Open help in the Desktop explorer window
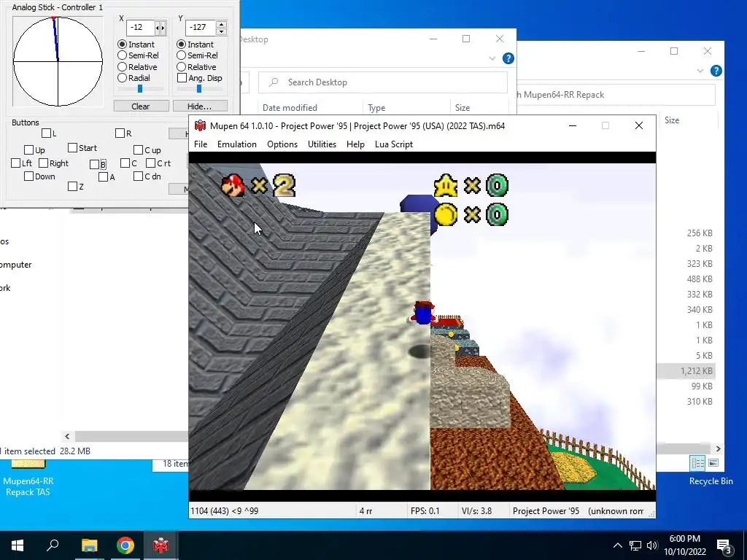 click(x=508, y=58)
